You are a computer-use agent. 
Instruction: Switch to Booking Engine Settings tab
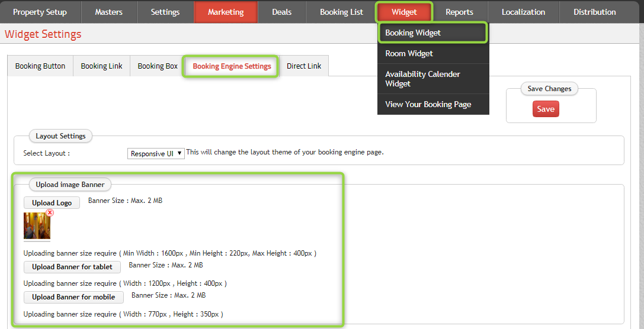(232, 66)
